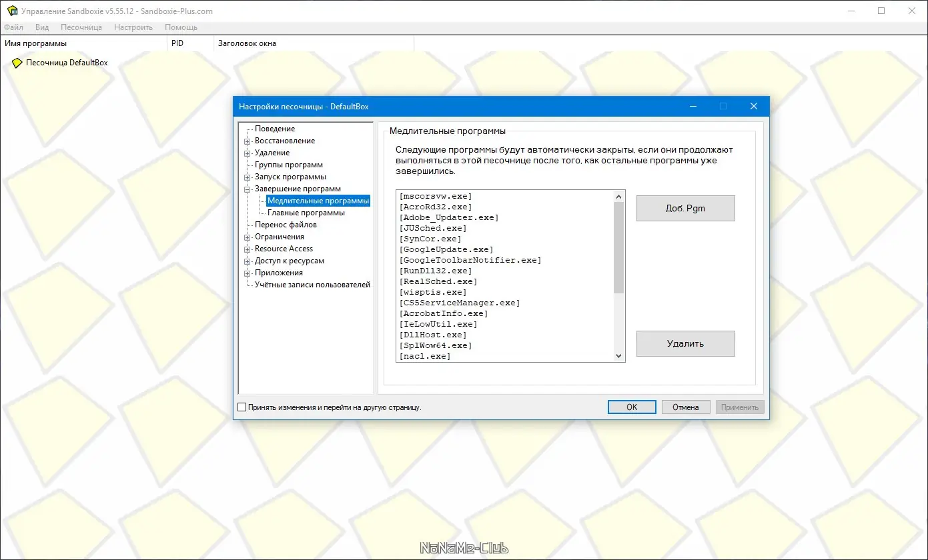Select Медлительные программы tree item
The image size is (928, 560).
(x=318, y=201)
